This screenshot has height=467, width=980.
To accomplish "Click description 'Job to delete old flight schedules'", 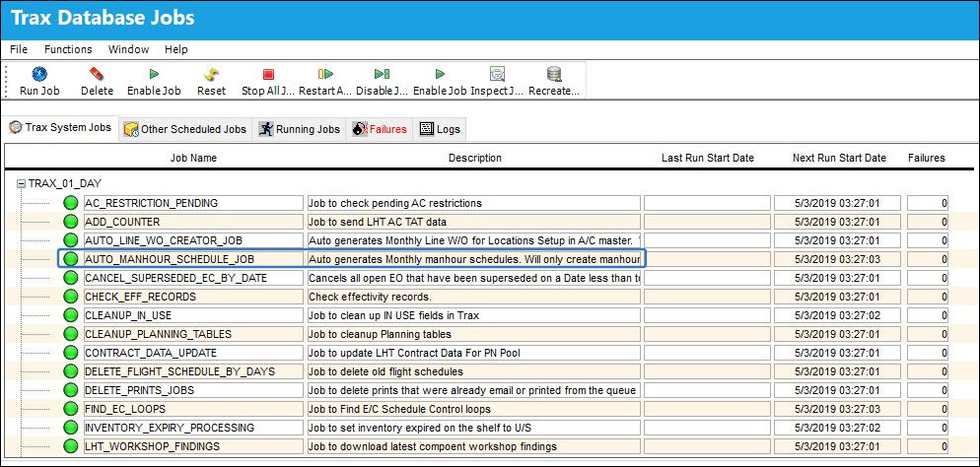I will point(473,371).
